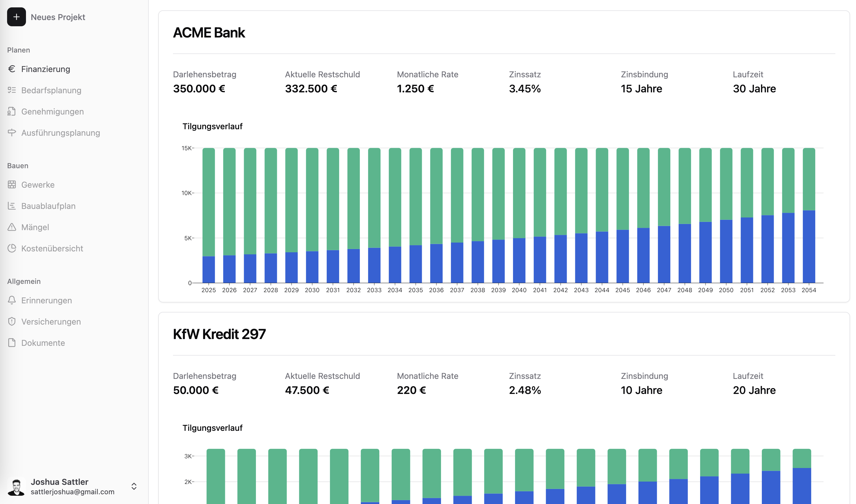Click the Genehmigungen document icon
The height and width of the screenshot is (504, 856).
[12, 112]
